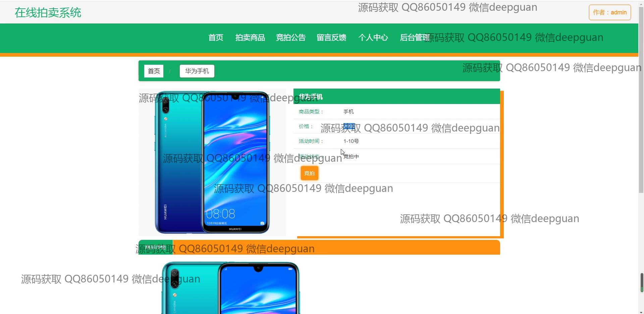This screenshot has height=314, width=644.
Task: Click the 竞拍中 activity status value
Action: [351, 157]
